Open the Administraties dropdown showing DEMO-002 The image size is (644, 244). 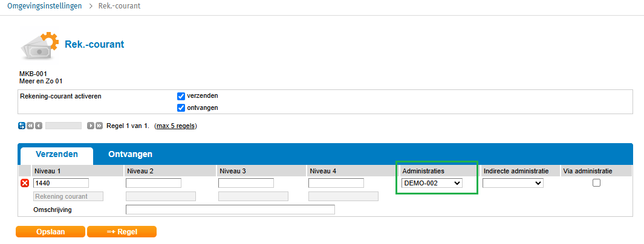[432, 183]
